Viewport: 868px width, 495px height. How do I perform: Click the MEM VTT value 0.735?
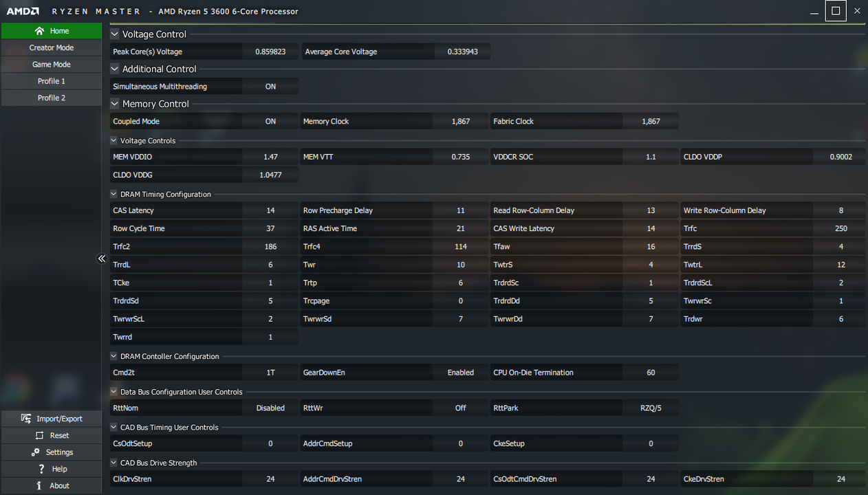(x=461, y=157)
